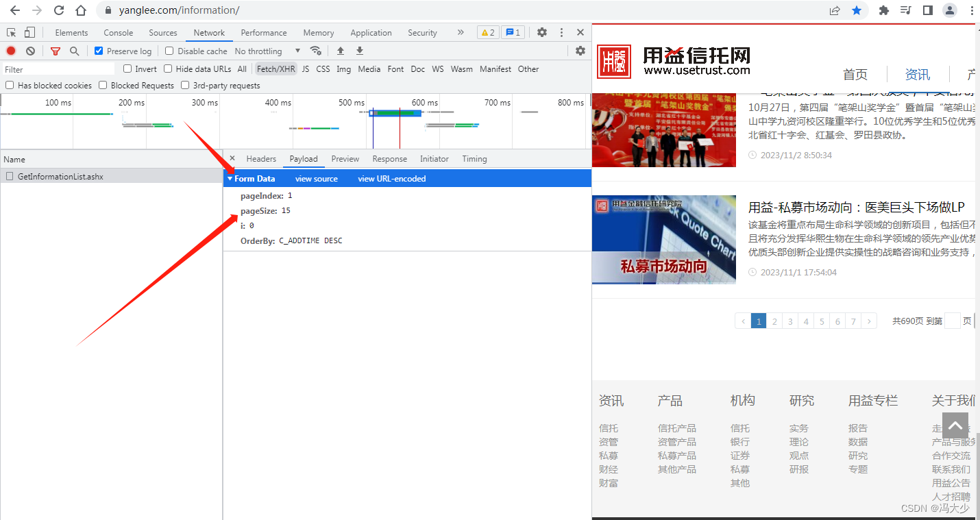Stop recording network log red button

(11, 51)
